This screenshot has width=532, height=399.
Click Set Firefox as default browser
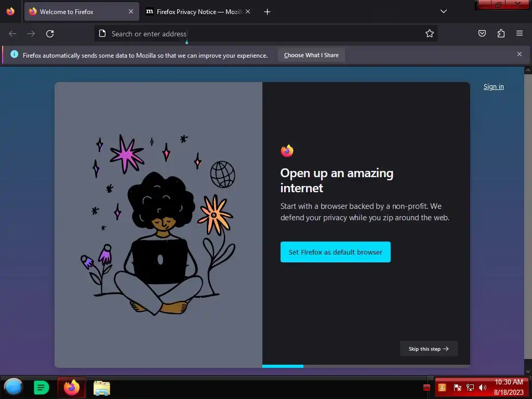coord(336,252)
